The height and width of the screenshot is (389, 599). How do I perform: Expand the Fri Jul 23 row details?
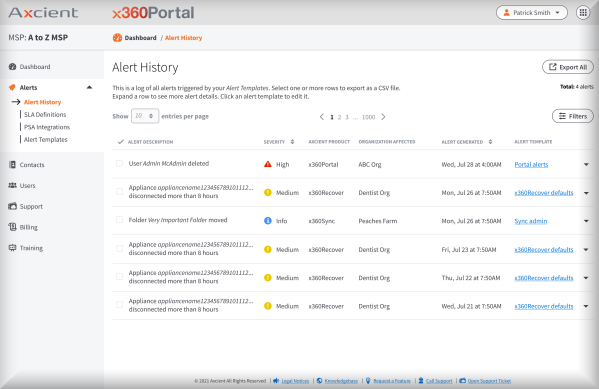(x=586, y=250)
